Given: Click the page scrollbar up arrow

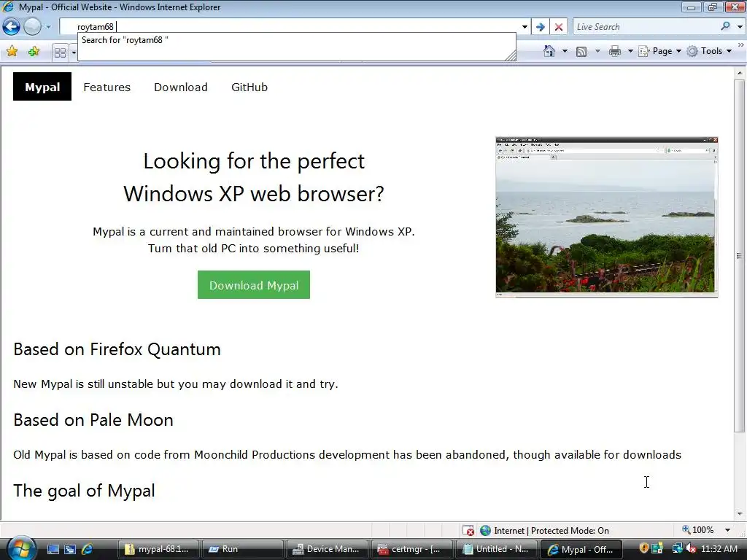Looking at the screenshot, I should pos(740,73).
